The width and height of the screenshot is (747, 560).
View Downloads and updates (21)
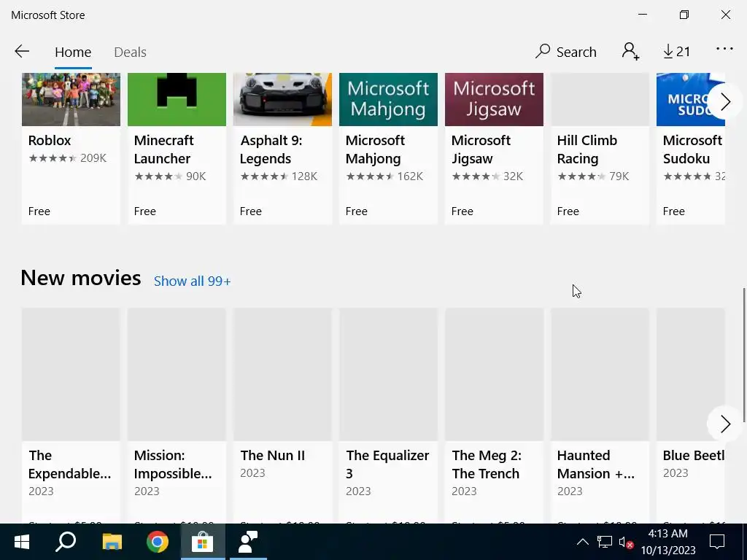pos(676,52)
